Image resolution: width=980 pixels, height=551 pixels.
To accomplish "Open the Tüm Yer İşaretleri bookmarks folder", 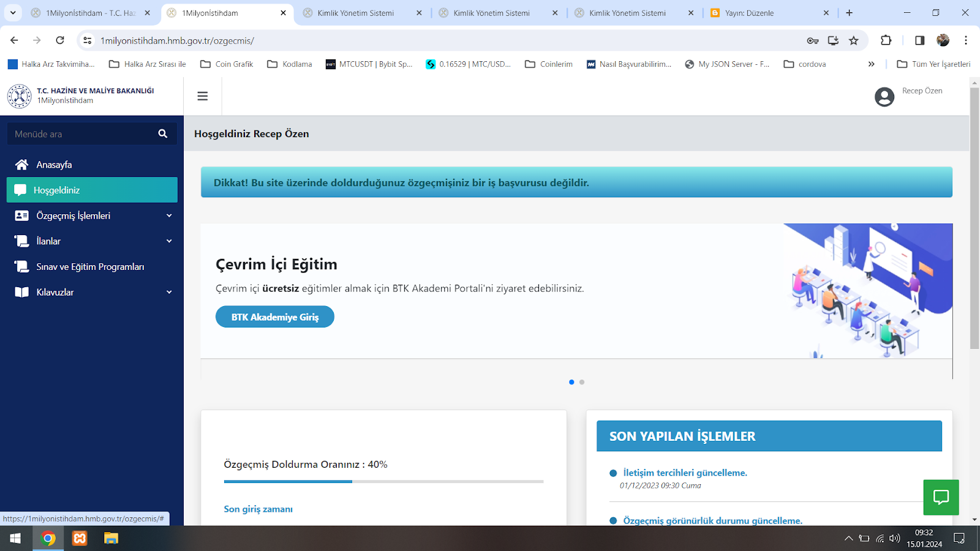I will [x=933, y=64].
